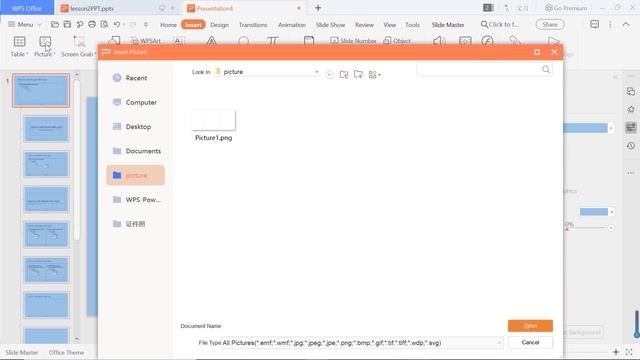The image size is (640, 360).
Task: Open the Review tab
Action: coord(364,25)
